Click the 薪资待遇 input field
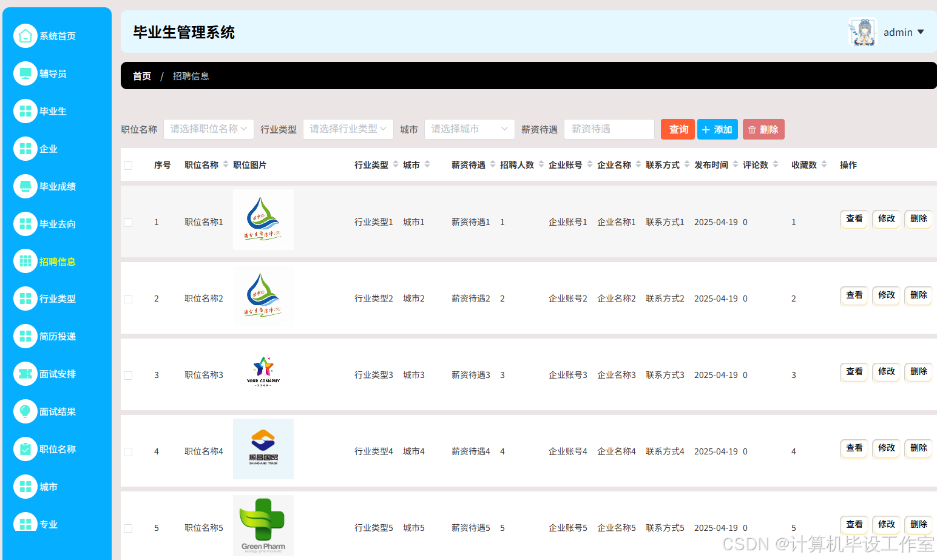The image size is (937, 560). click(x=609, y=129)
